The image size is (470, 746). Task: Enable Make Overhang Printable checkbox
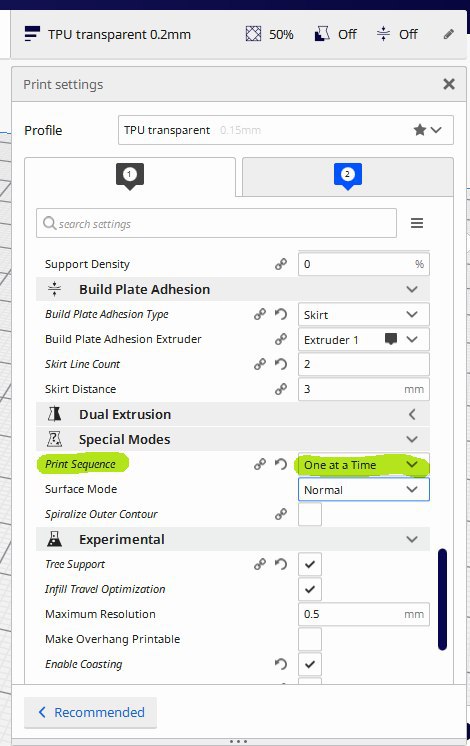pos(310,639)
